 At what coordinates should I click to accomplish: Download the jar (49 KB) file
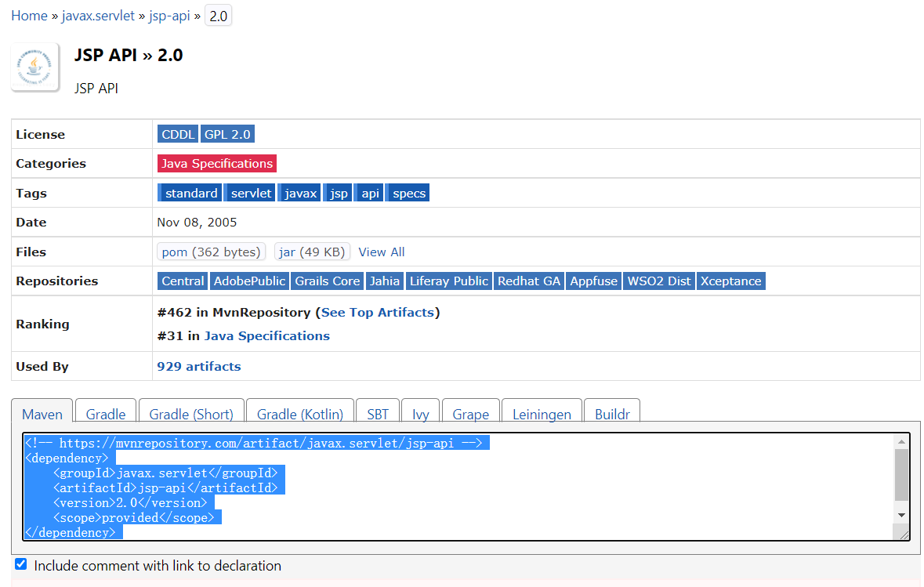[x=312, y=252]
